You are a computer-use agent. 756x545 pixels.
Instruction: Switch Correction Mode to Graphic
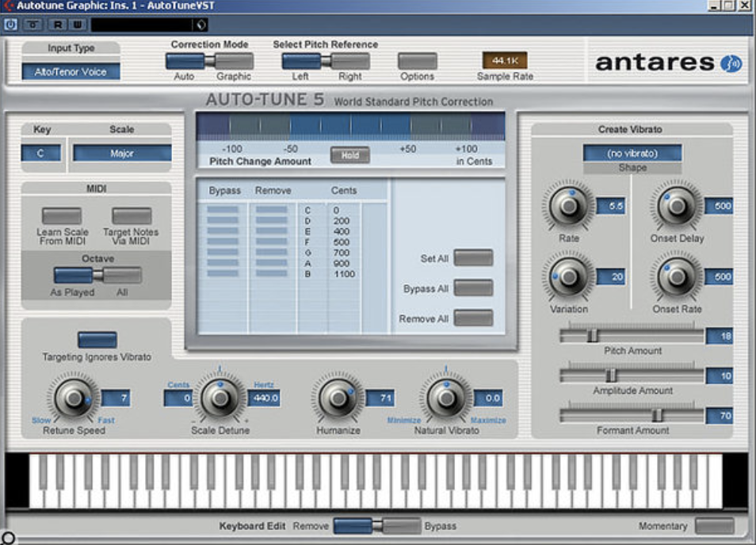coord(234,61)
